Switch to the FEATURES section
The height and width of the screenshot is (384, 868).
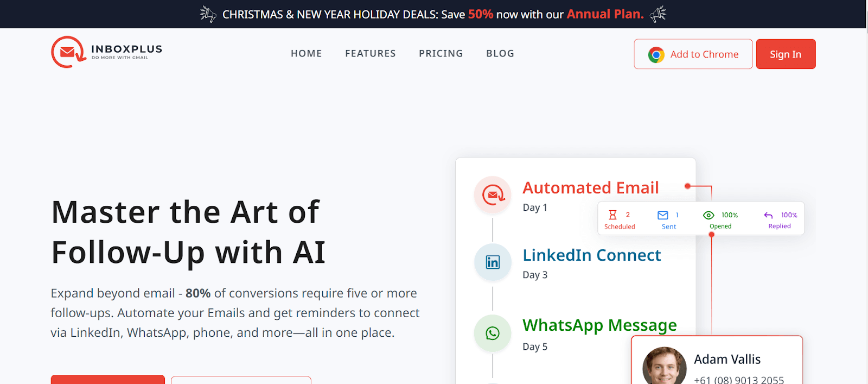tap(370, 53)
